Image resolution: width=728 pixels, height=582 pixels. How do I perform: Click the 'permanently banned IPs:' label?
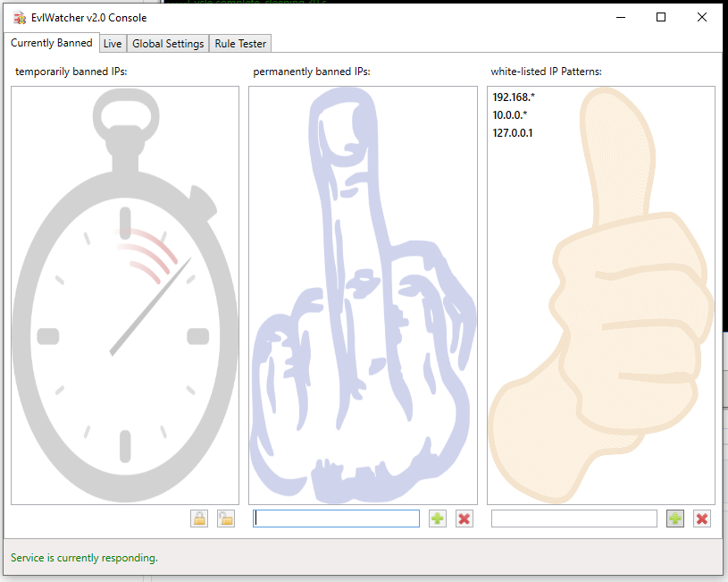click(312, 72)
